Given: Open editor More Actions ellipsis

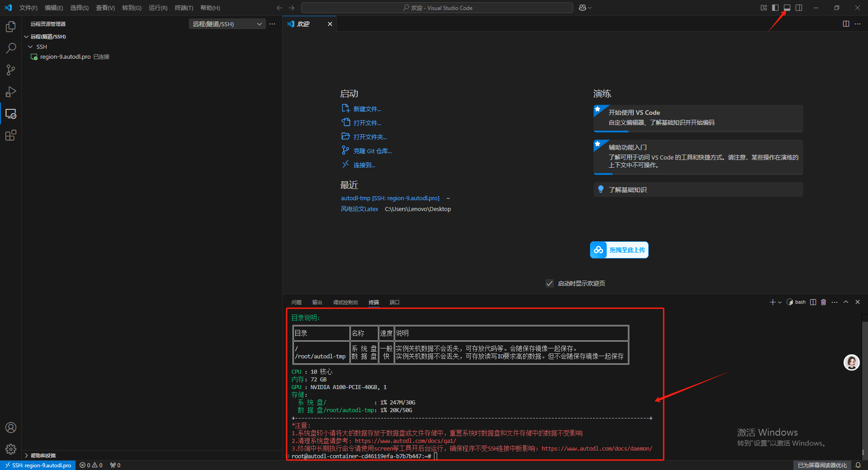Looking at the screenshot, I should [858, 24].
